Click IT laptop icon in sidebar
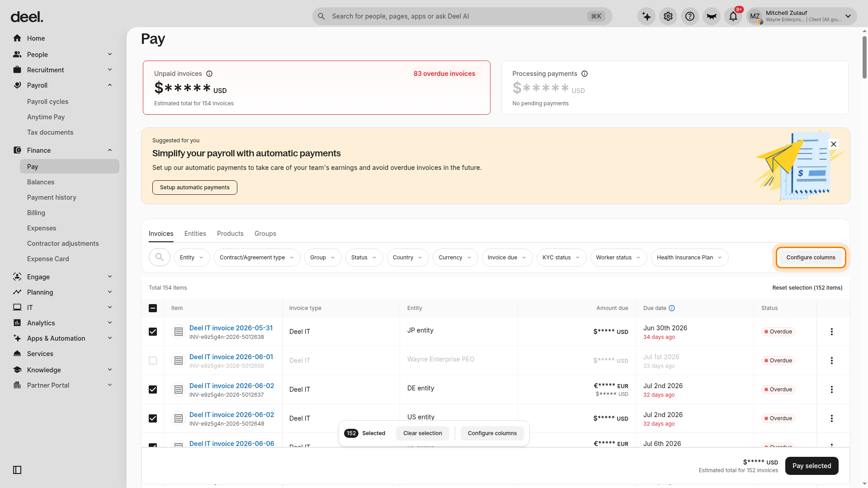The image size is (868, 488). [17, 307]
